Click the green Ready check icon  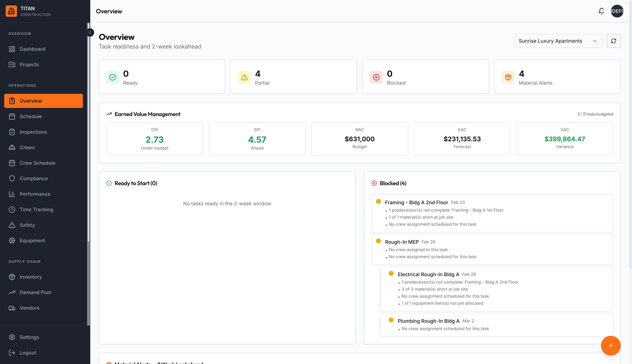point(113,77)
